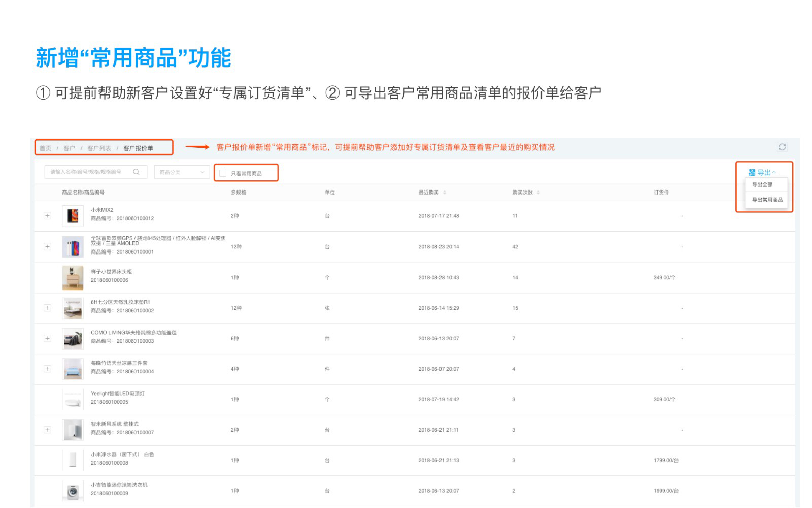The width and height of the screenshot is (812, 508).
Task: Click the Yeelight智能LED吸顶灯 product image
Action: click(73, 399)
